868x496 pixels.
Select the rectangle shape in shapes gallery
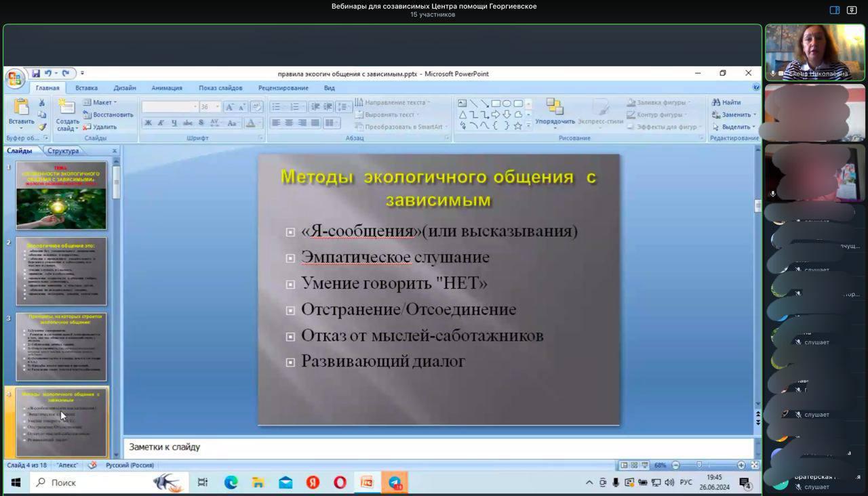496,104
